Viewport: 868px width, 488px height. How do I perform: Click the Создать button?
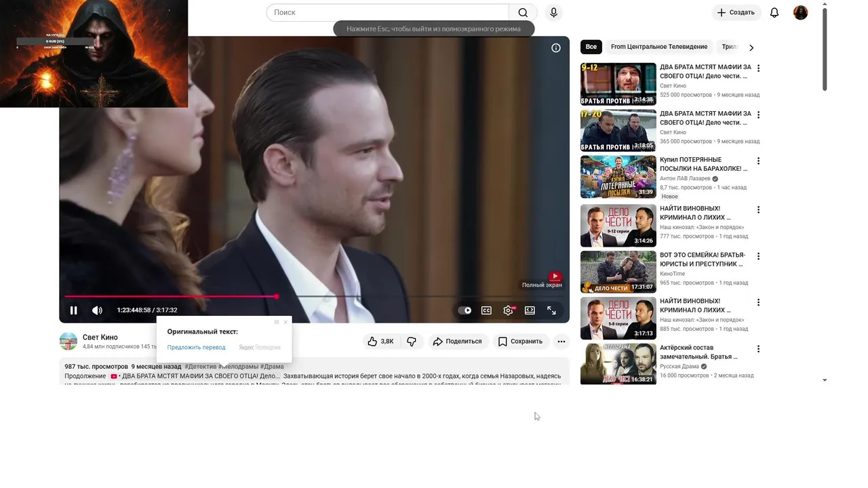[x=736, y=12]
